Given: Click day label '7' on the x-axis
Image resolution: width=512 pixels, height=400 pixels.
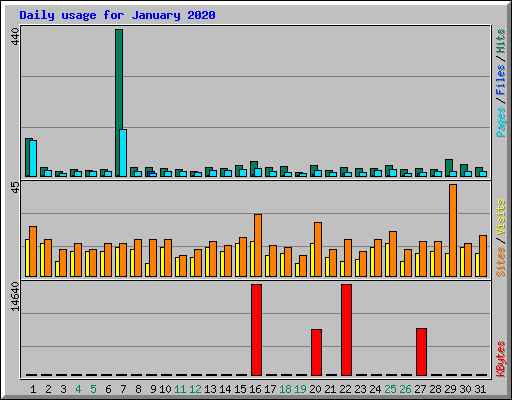Looking at the screenshot, I should (x=123, y=389).
